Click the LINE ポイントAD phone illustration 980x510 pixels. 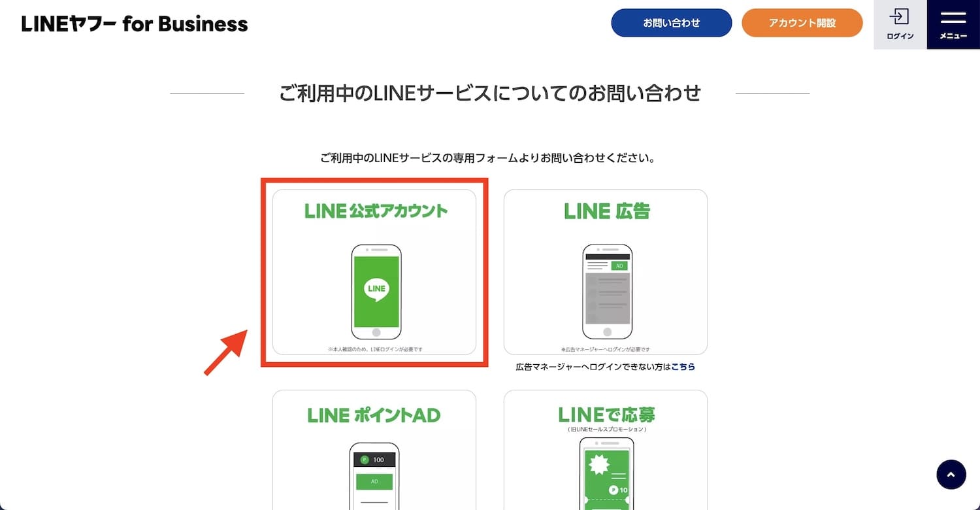[x=374, y=476]
